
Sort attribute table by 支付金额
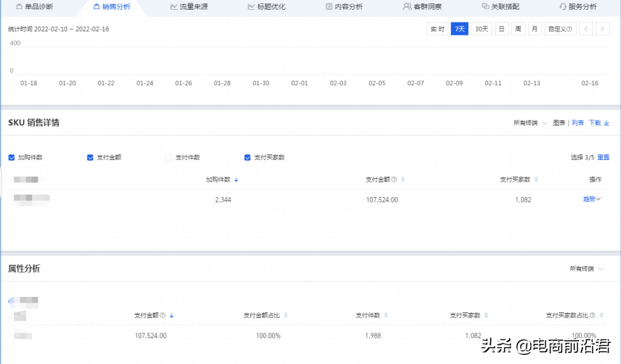tap(171, 316)
